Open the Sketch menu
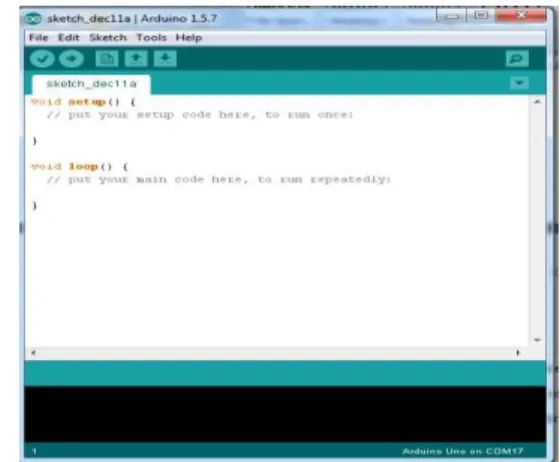The height and width of the screenshot is (462, 560). (x=108, y=37)
